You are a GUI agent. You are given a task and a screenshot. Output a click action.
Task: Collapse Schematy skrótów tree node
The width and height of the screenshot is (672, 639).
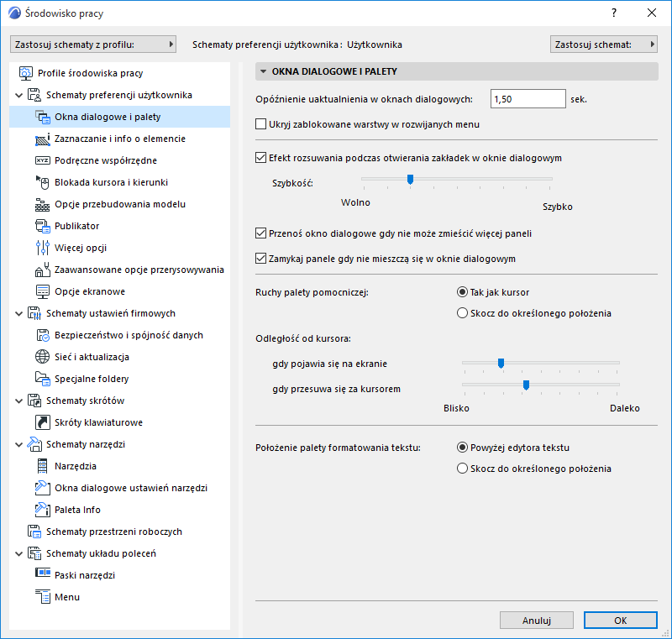click(x=18, y=401)
